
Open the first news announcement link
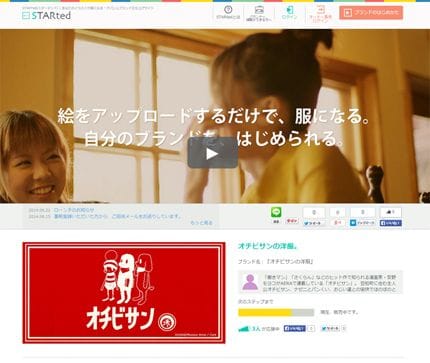point(74,210)
